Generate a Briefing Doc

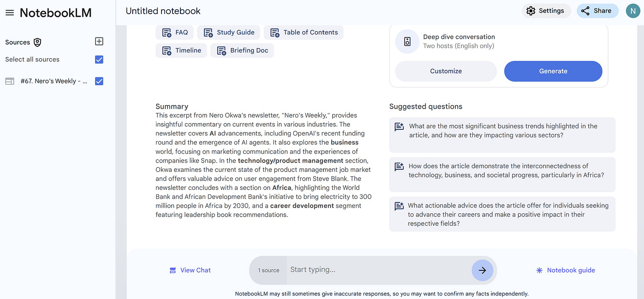click(x=242, y=50)
